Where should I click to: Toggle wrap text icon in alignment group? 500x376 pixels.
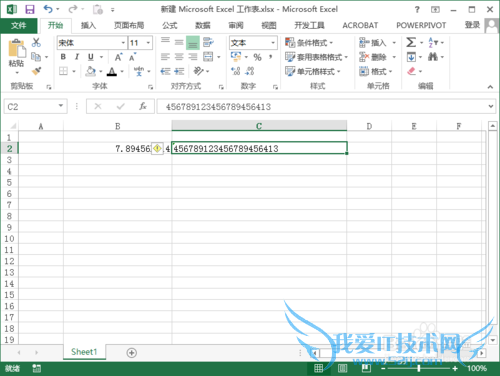[208, 42]
